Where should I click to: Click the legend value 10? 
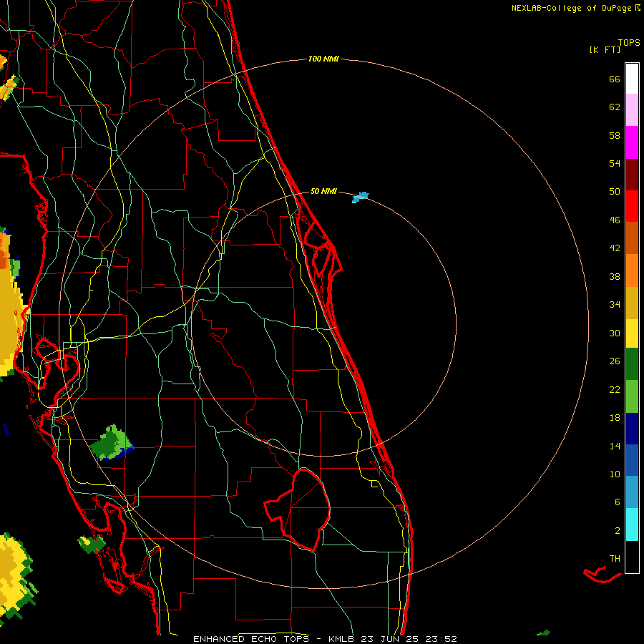coord(615,474)
